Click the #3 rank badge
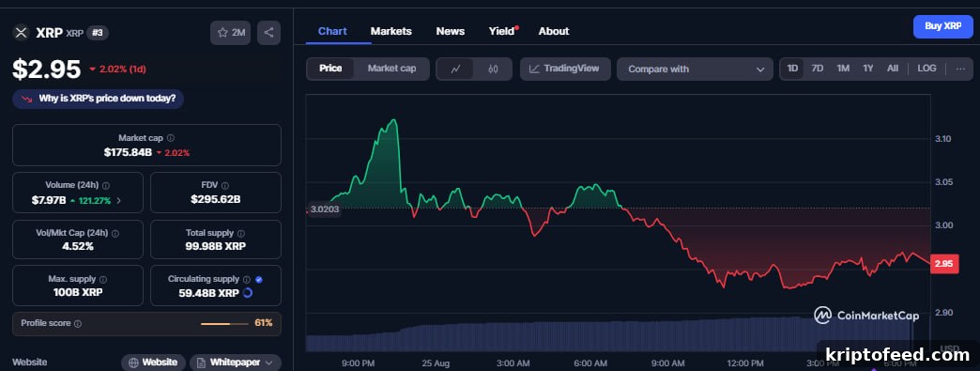 pyautogui.click(x=97, y=33)
